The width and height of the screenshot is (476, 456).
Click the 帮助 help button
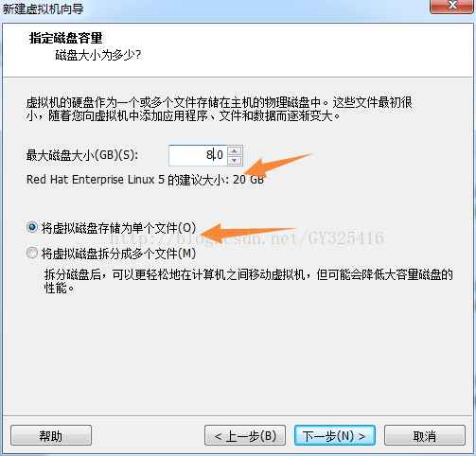(51, 435)
